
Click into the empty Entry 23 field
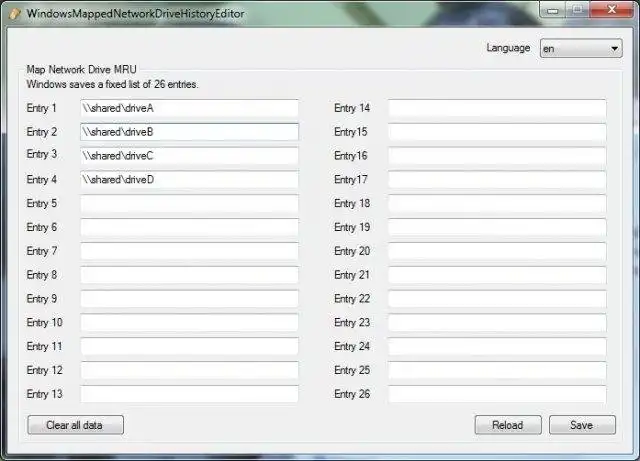pos(497,322)
